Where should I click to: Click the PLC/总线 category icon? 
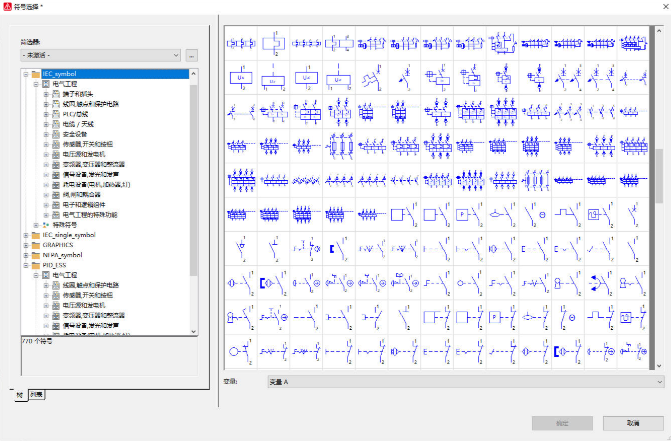coord(57,114)
